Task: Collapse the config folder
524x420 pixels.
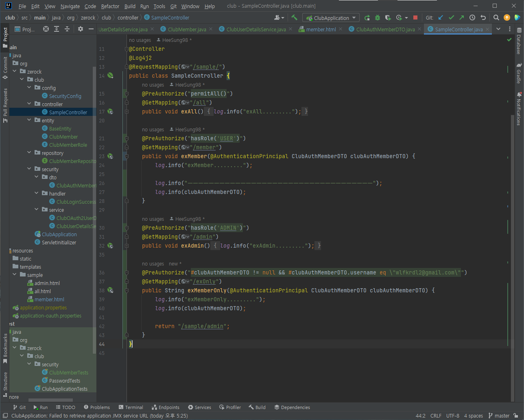Action: pyautogui.click(x=29, y=88)
